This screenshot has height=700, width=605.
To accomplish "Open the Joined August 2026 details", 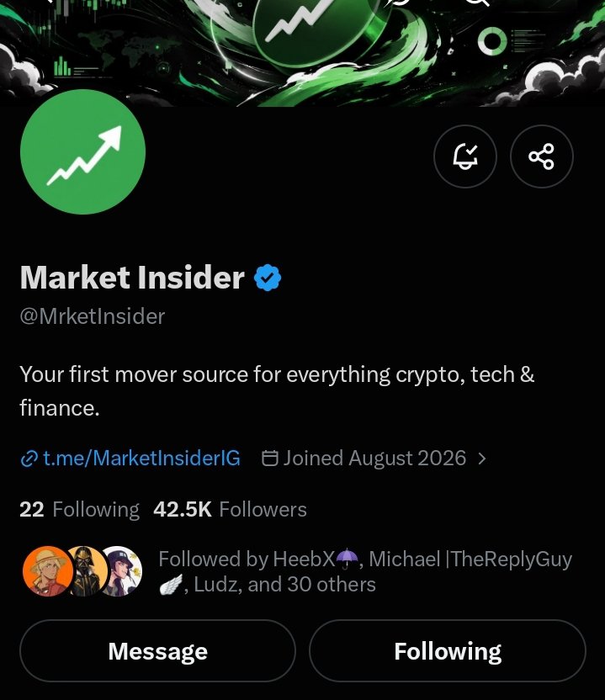I will tap(374, 459).
